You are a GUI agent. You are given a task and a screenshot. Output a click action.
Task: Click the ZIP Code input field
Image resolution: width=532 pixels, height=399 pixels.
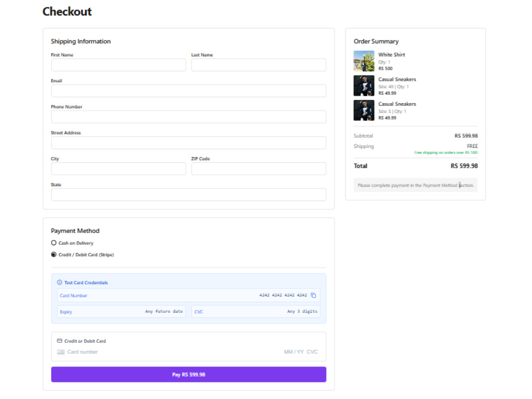pyautogui.click(x=259, y=169)
